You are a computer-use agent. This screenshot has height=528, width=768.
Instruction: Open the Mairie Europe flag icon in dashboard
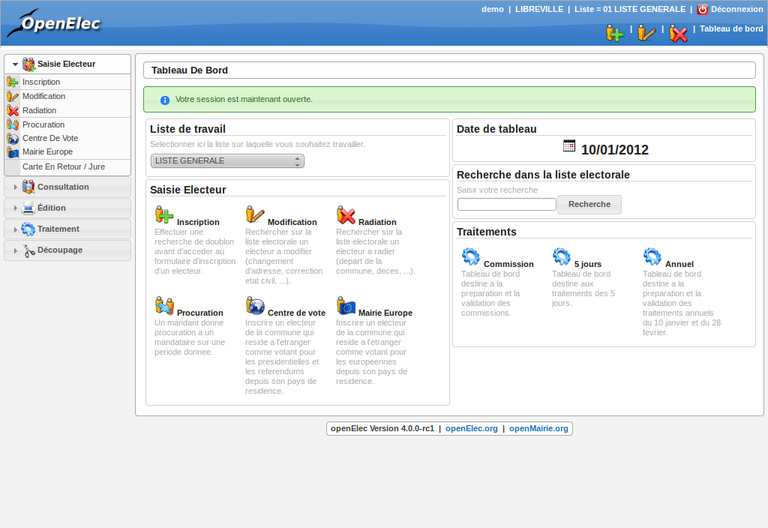346,305
